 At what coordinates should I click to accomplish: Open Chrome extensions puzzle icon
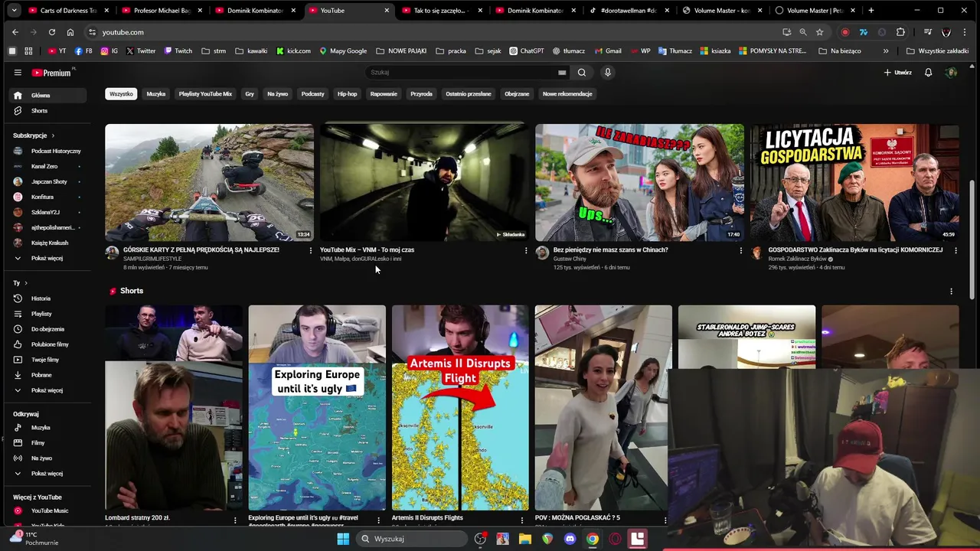tap(900, 32)
